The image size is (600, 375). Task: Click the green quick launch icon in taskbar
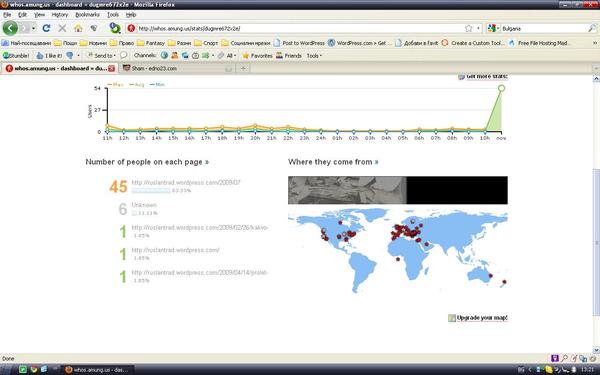tap(23, 370)
